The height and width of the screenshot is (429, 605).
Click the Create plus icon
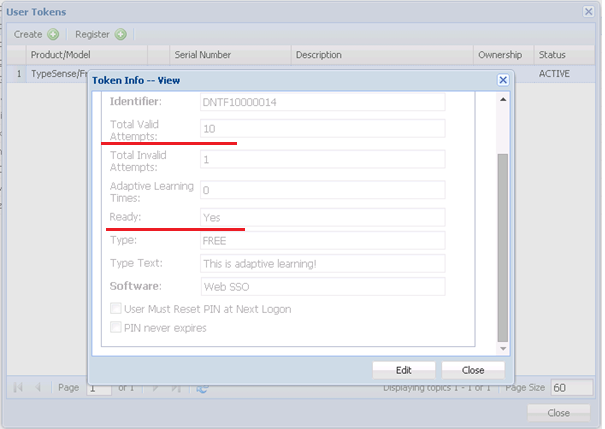pos(53,34)
